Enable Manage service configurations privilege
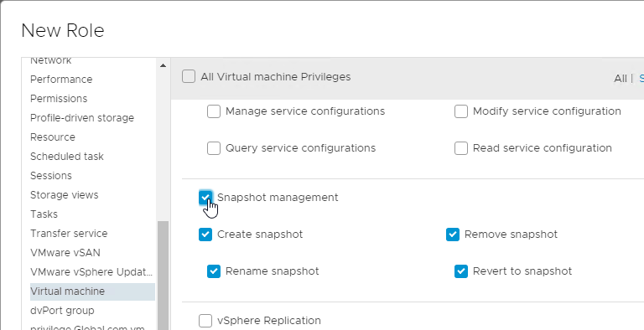 click(214, 111)
